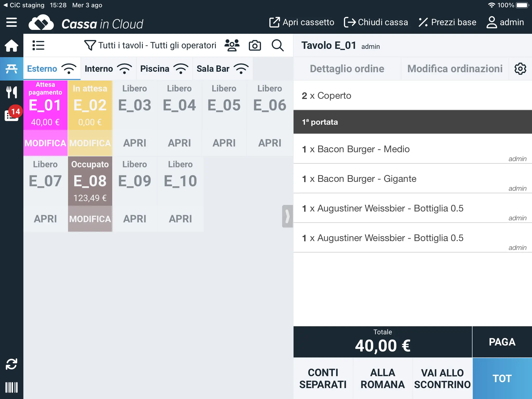532x399 pixels.
Task: Open the hamburger main menu
Action: pyautogui.click(x=11, y=22)
